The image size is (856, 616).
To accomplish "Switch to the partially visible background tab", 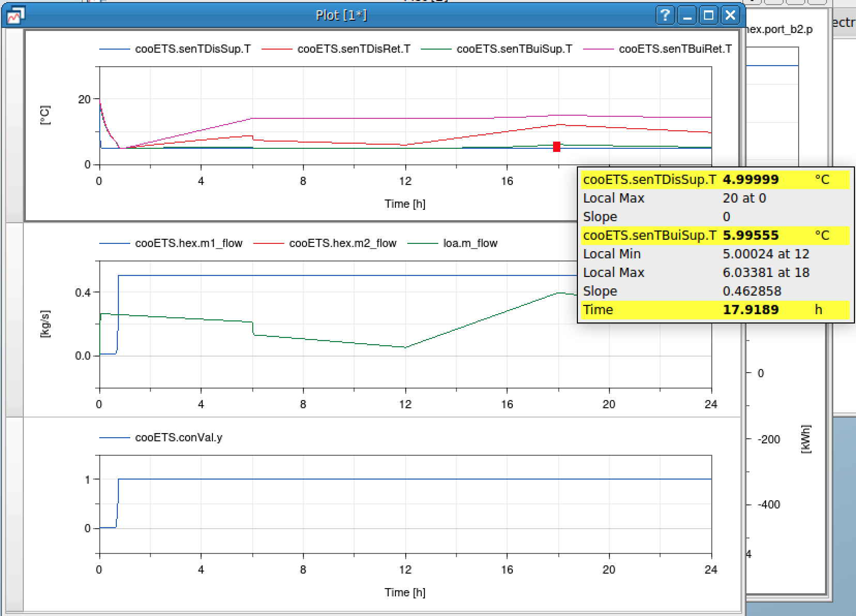I will (843, 23).
